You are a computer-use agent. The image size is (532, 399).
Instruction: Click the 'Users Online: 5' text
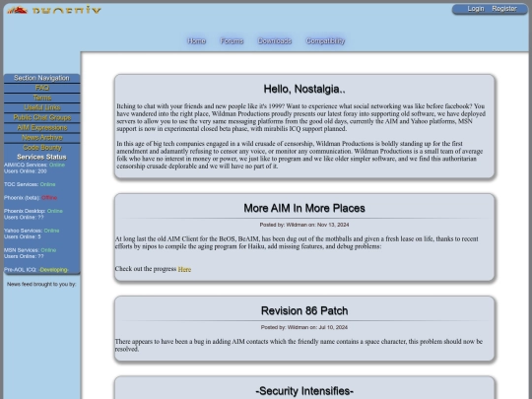[23, 236]
